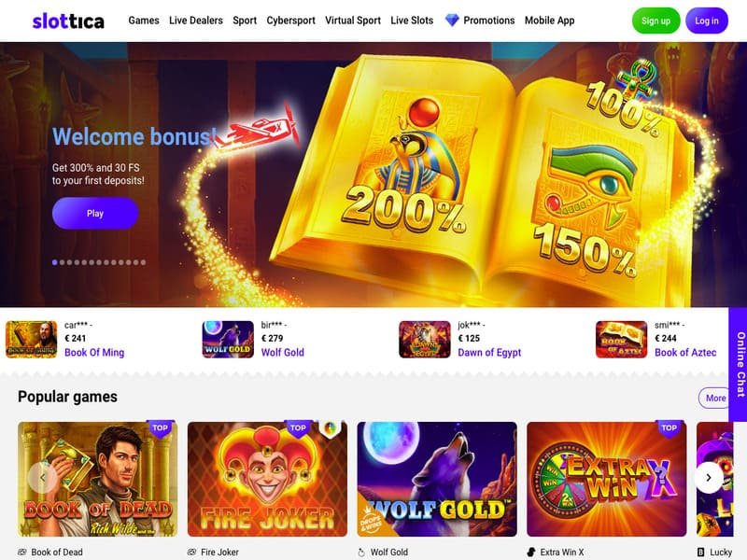Screen dimensions: 747x560
Task: Open the Fire Joker game thumbnail
Action: (267, 479)
